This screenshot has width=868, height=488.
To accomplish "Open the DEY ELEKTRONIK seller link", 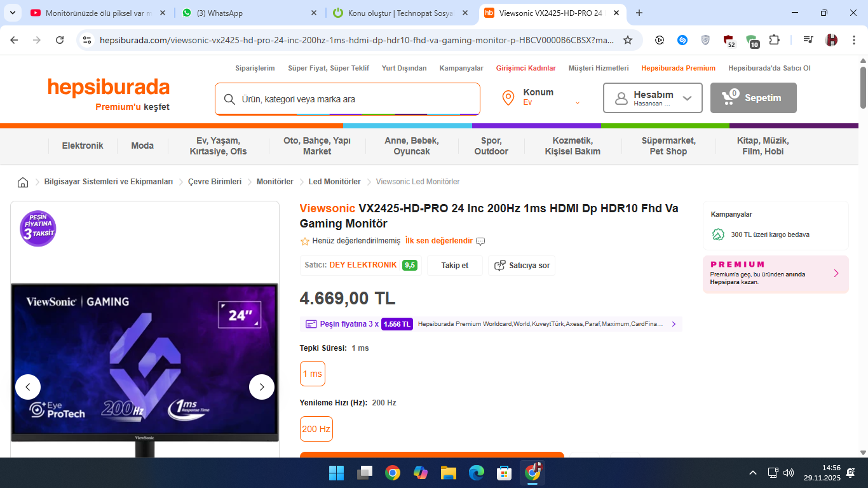I will (363, 265).
